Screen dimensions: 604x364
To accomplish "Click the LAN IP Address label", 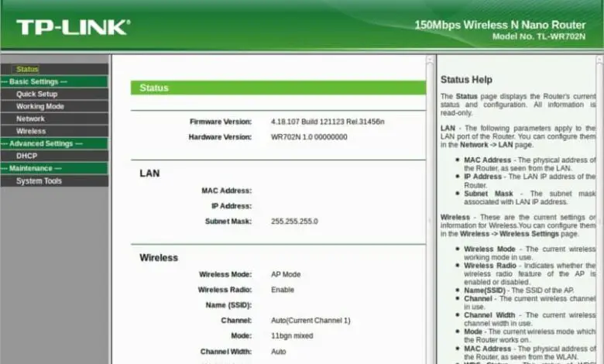I will pos(232,206).
